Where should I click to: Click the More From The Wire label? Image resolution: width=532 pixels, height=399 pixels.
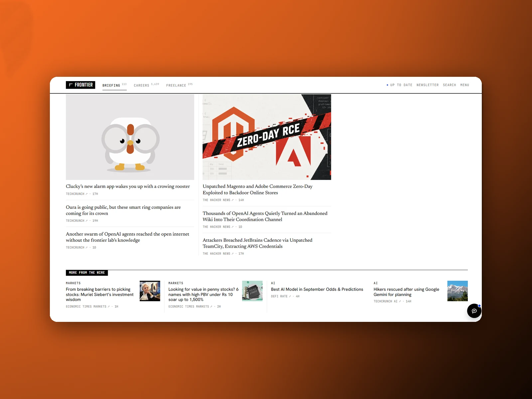[x=87, y=273]
